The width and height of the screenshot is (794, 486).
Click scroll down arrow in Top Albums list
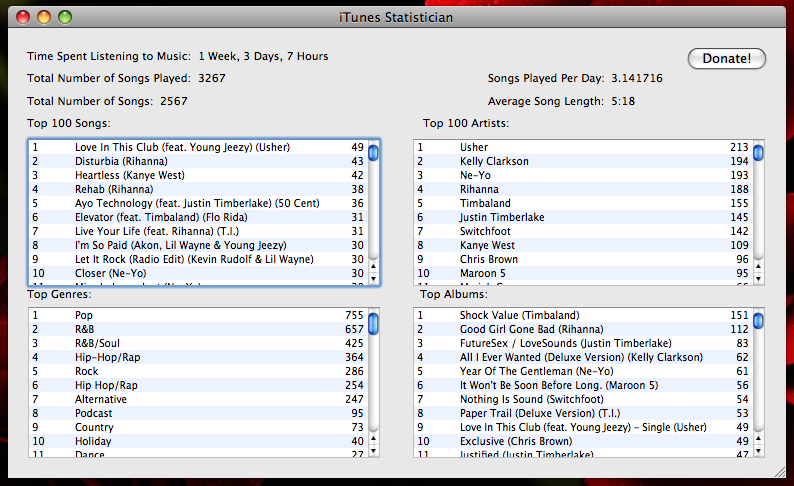click(758, 451)
